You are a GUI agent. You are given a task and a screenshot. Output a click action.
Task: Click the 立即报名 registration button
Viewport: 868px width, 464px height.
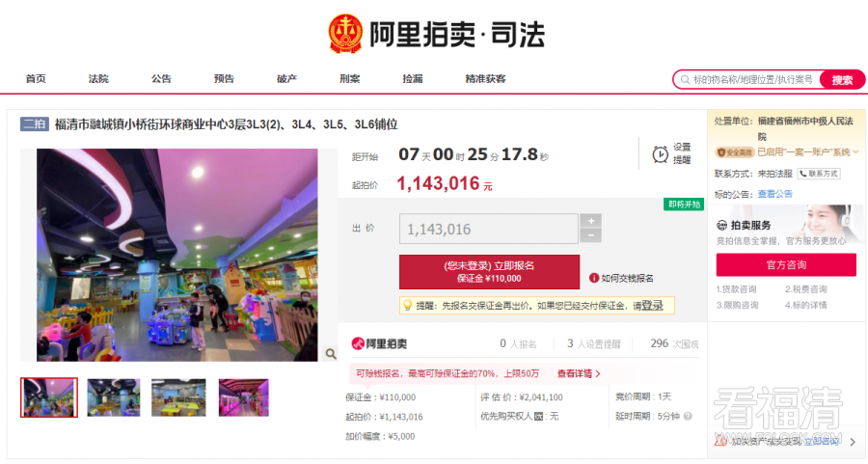[489, 272]
